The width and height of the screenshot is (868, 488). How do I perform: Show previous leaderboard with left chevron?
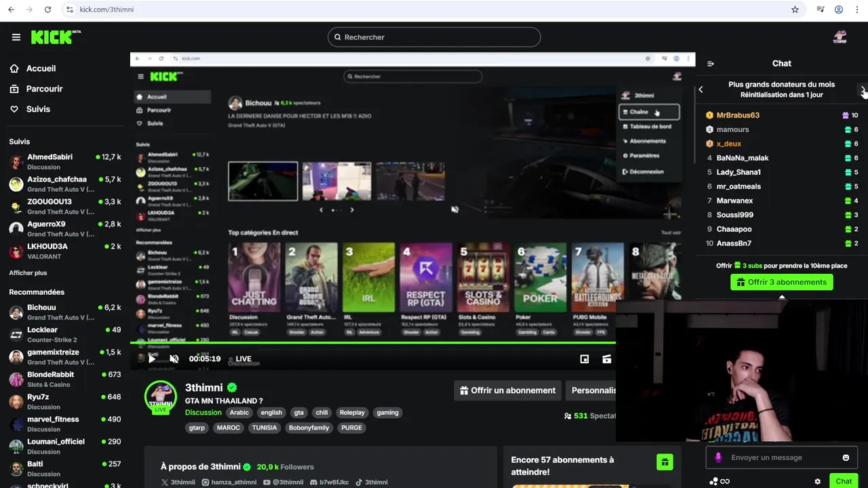[701, 89]
